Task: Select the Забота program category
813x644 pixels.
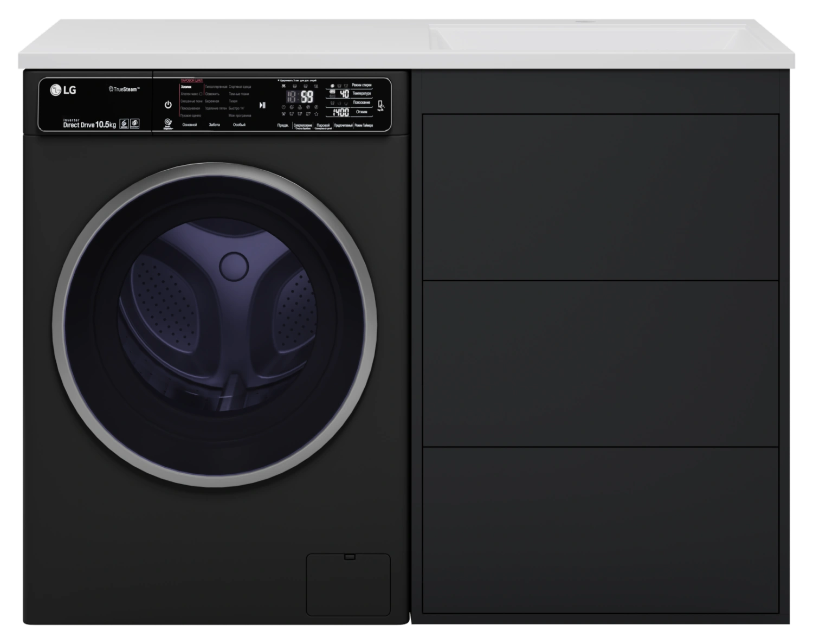Action: point(214,125)
